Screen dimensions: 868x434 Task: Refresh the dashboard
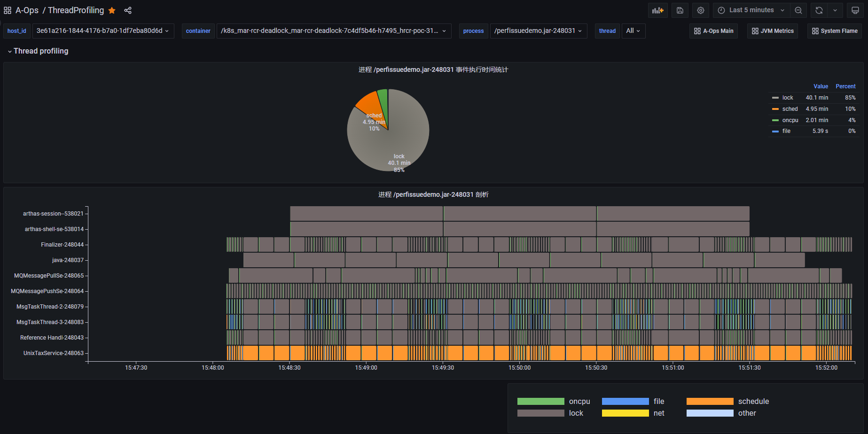pos(819,10)
